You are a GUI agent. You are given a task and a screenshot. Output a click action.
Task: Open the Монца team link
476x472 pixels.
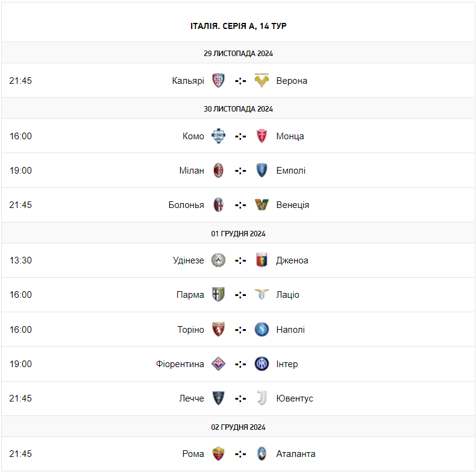click(290, 136)
